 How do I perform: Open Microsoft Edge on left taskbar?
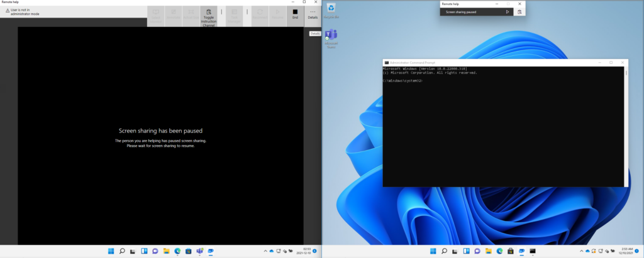(x=177, y=251)
